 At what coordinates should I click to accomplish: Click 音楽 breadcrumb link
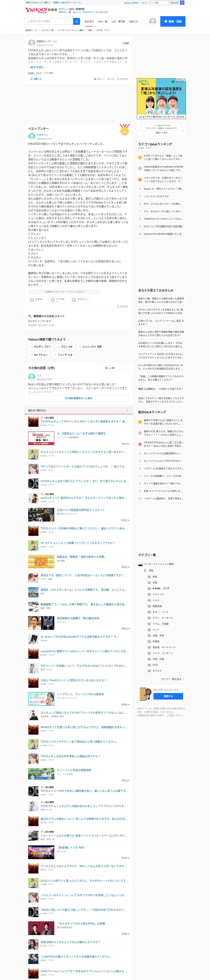pos(90,30)
